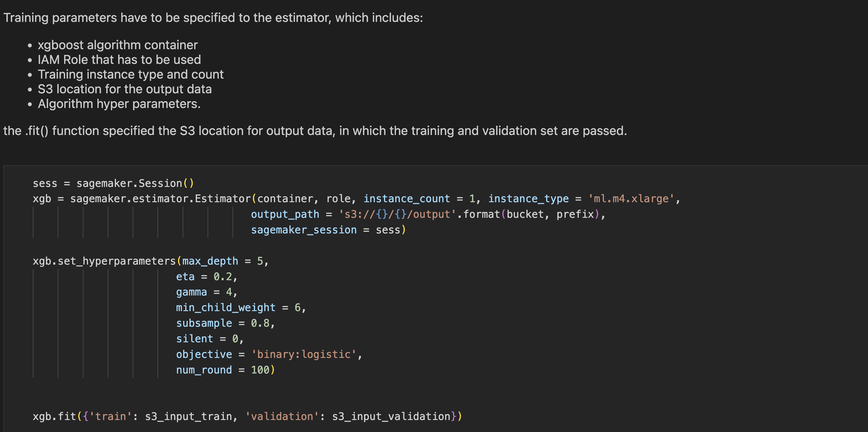Click 'Algorithm hyper parameters.' bullet
Viewport: 868px width, 432px height.
pyautogui.click(x=119, y=104)
